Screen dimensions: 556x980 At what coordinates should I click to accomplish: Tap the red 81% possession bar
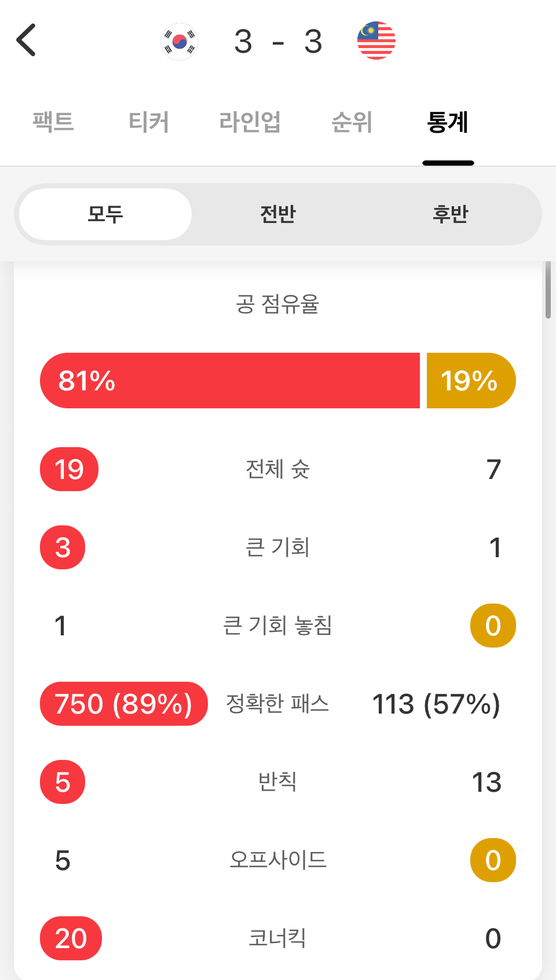click(x=230, y=381)
